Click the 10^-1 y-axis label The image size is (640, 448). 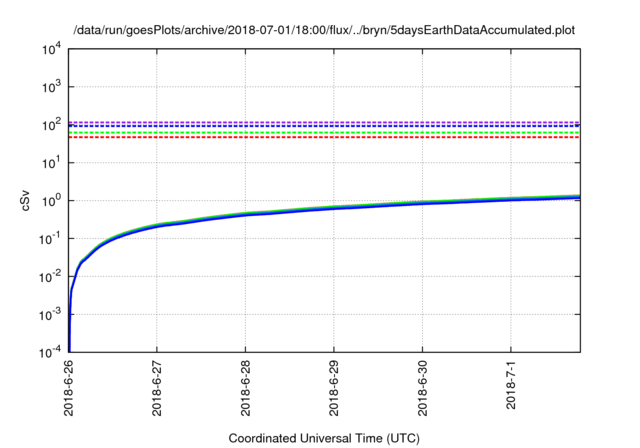point(49,239)
